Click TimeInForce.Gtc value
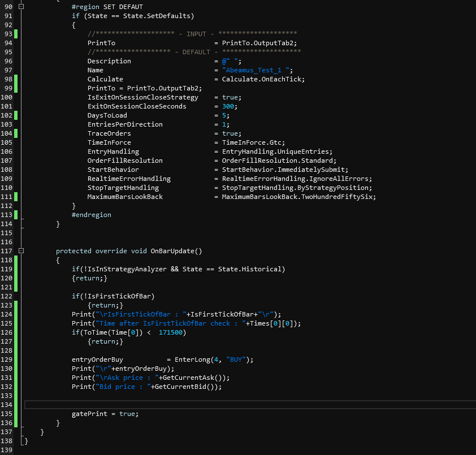 (x=253, y=142)
